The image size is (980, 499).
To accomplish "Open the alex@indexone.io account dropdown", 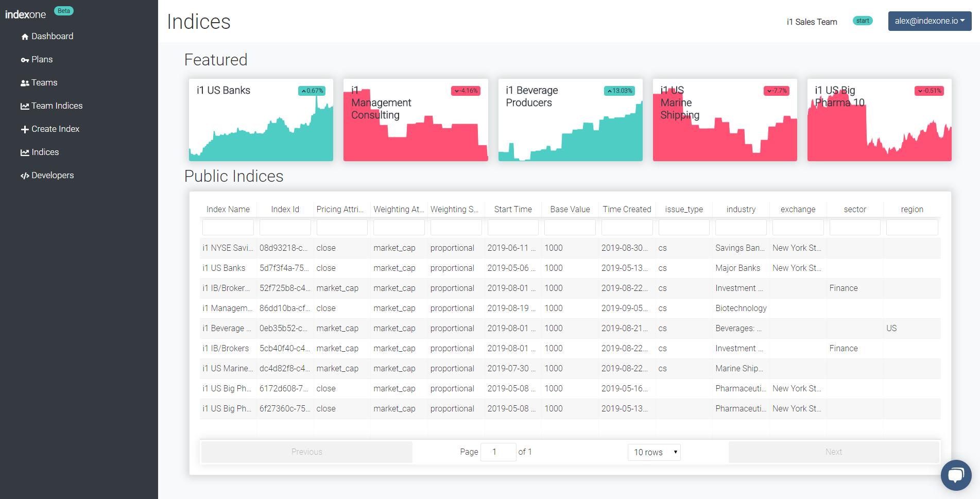I will tap(930, 21).
